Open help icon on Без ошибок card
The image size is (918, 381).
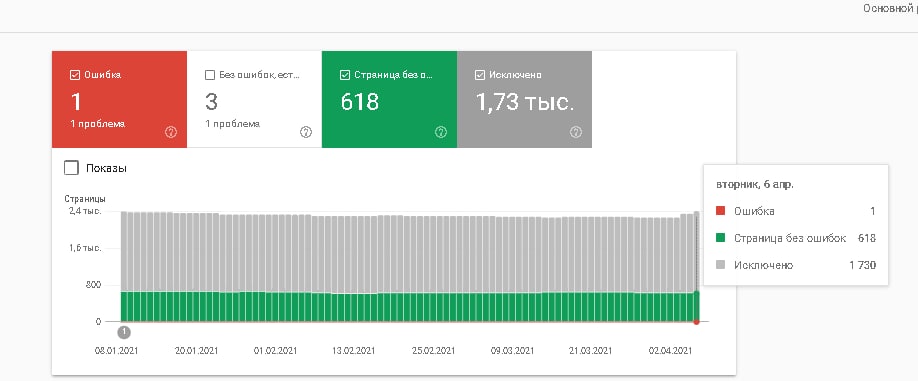click(x=306, y=132)
